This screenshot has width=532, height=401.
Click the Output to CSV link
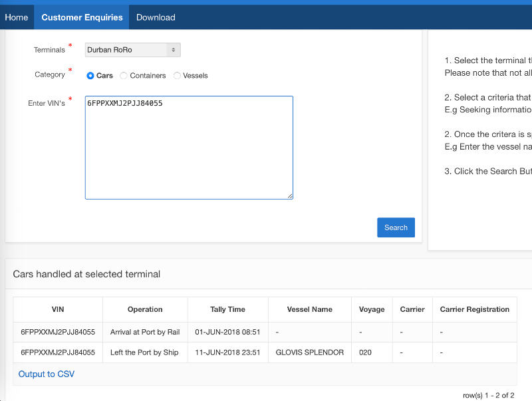click(47, 374)
